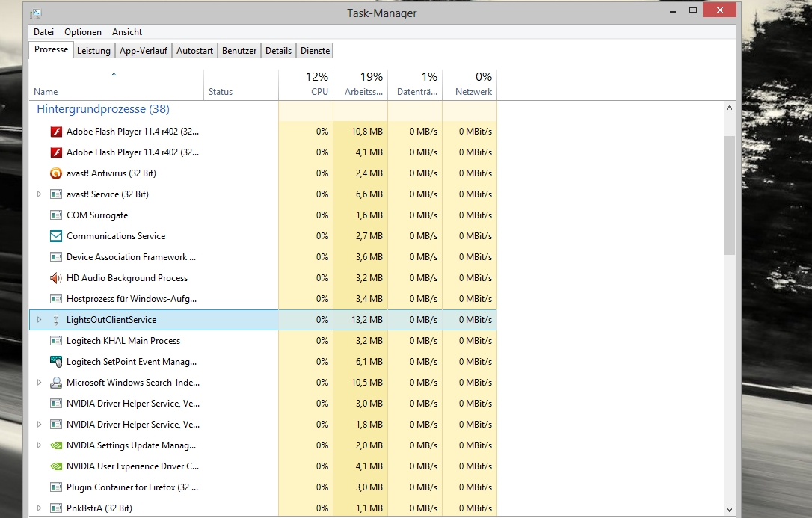Switch to the Leistung tab

tap(93, 51)
